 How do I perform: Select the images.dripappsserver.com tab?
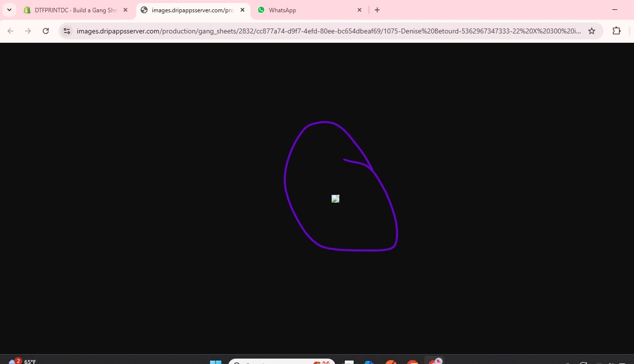[192, 10]
